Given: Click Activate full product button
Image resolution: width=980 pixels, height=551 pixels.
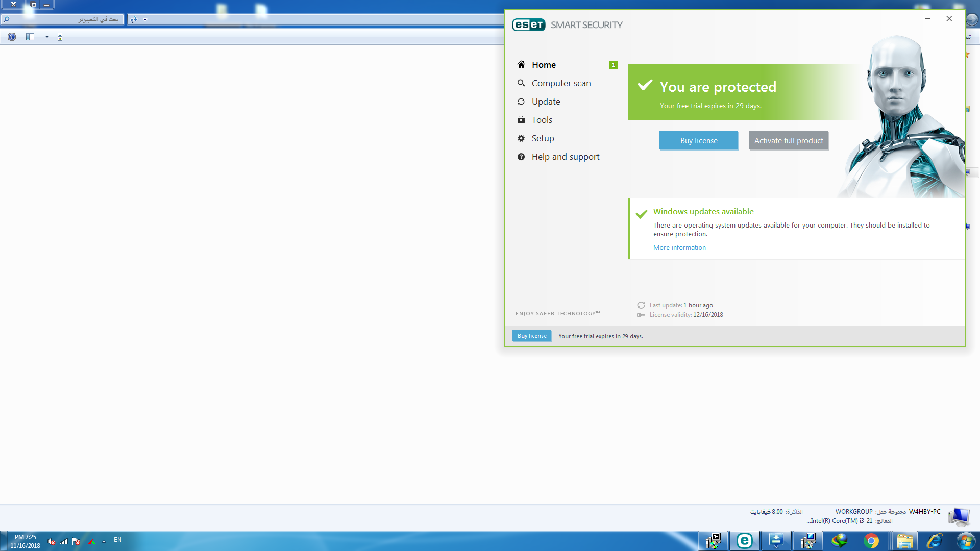Looking at the screenshot, I should 789,141.
